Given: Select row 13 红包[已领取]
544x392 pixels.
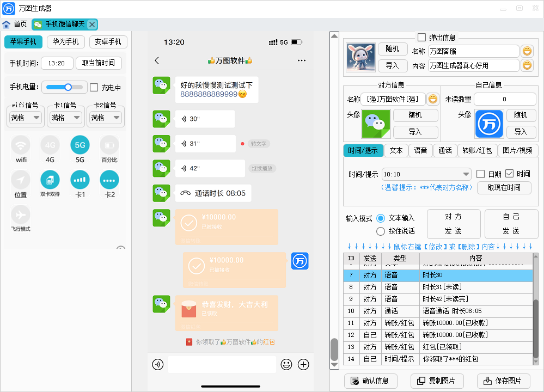Looking at the screenshot, I should pos(438,347).
